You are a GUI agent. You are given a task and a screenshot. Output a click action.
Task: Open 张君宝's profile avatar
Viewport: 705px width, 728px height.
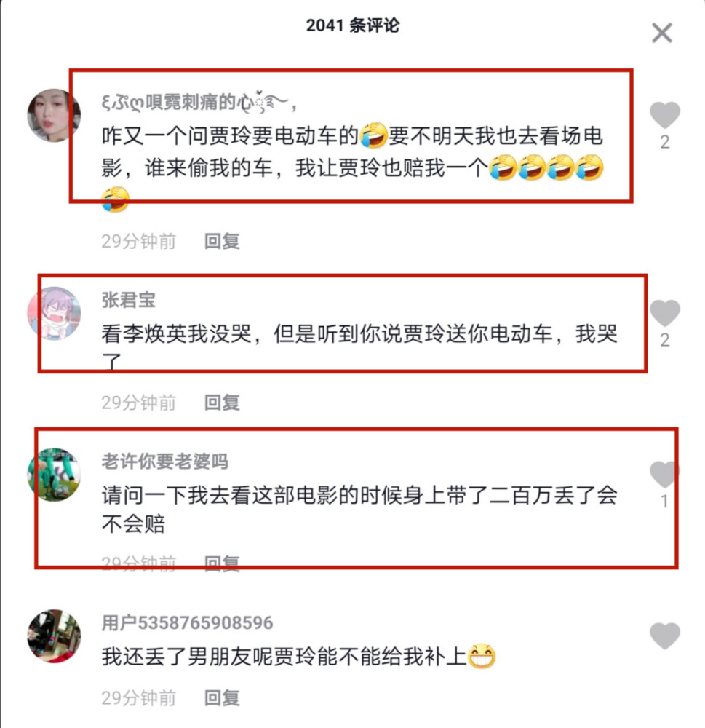click(x=54, y=313)
